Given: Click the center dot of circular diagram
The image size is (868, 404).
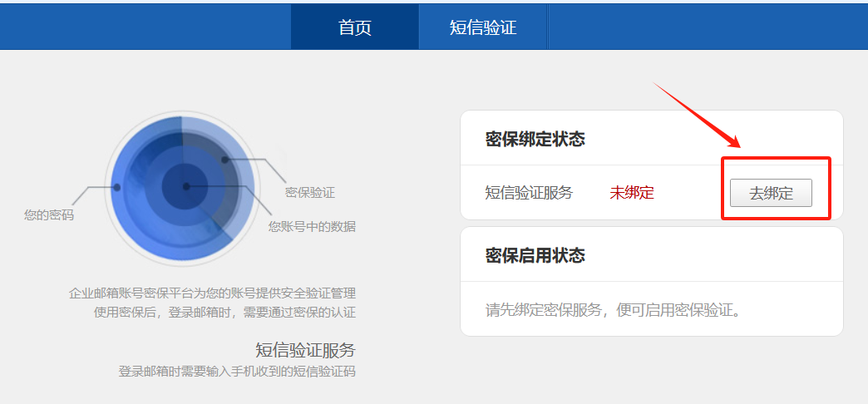Looking at the screenshot, I should coord(186,186).
